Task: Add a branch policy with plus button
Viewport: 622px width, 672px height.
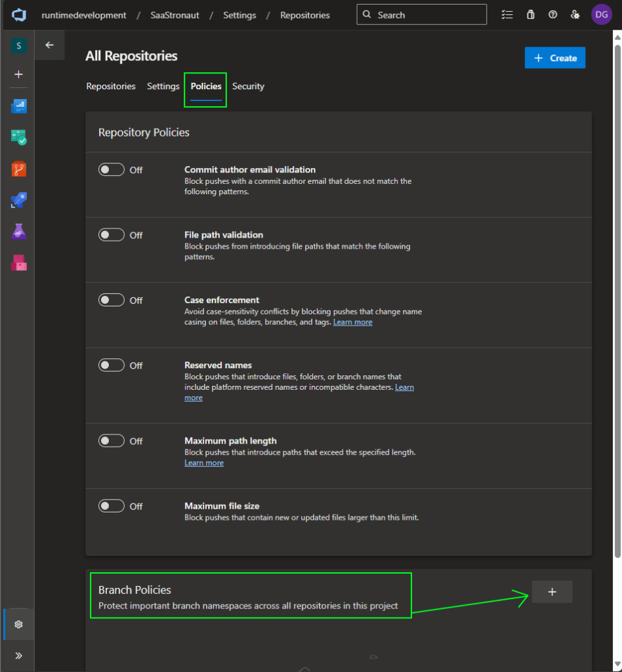Action: pyautogui.click(x=552, y=592)
